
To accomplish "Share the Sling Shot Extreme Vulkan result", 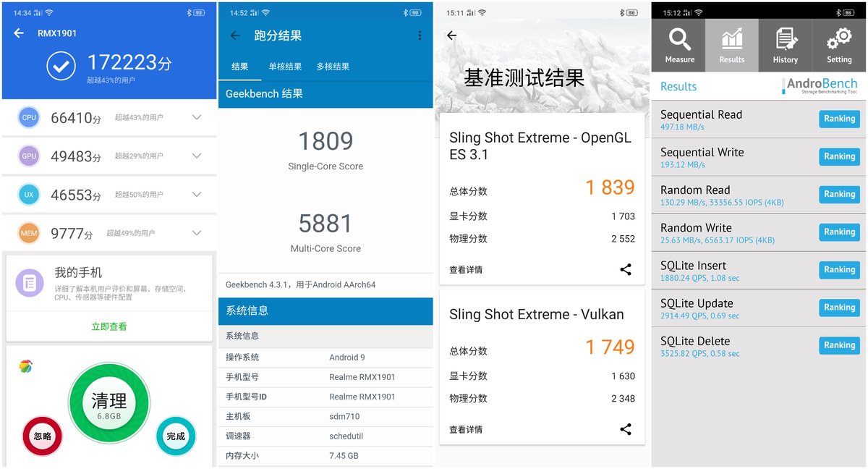I will (x=626, y=429).
